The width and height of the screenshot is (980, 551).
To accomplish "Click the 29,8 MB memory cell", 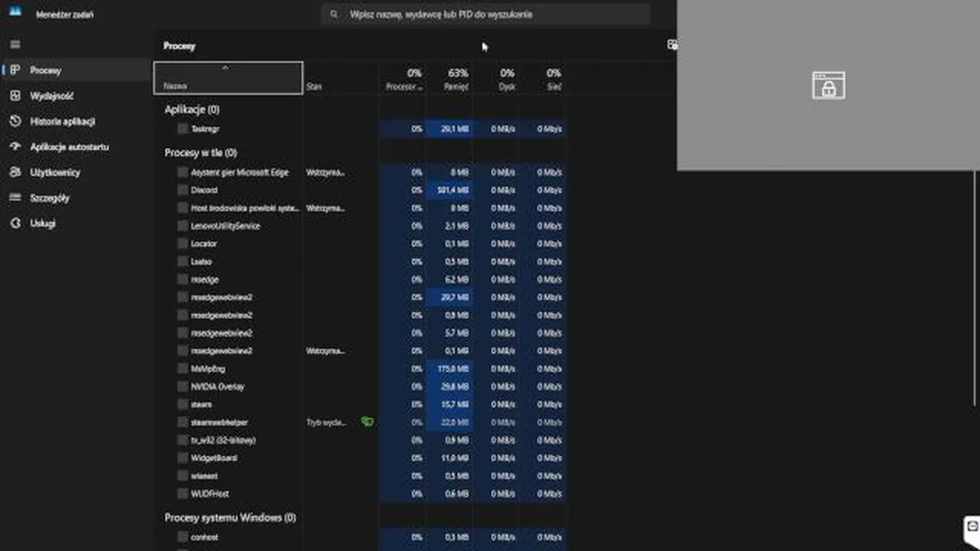I will tap(449, 386).
